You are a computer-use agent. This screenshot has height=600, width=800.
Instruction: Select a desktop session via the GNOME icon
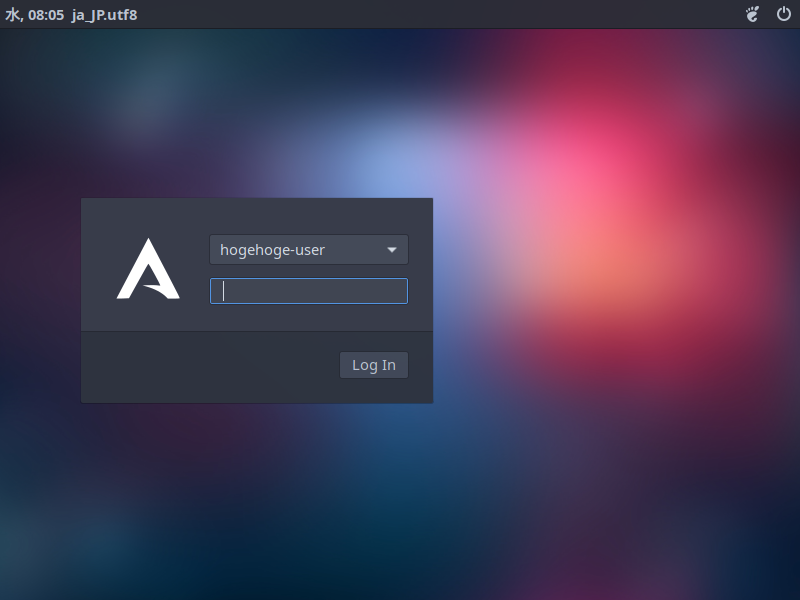point(751,14)
